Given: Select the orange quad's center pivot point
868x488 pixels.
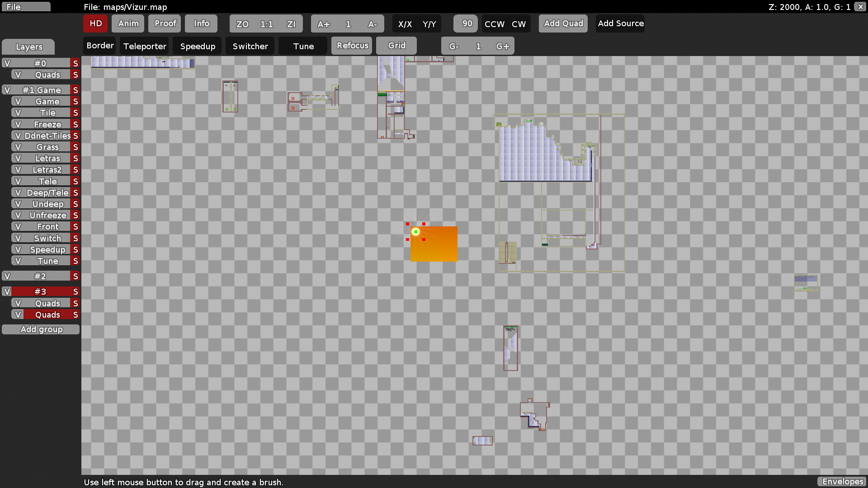Looking at the screenshot, I should click(415, 231).
